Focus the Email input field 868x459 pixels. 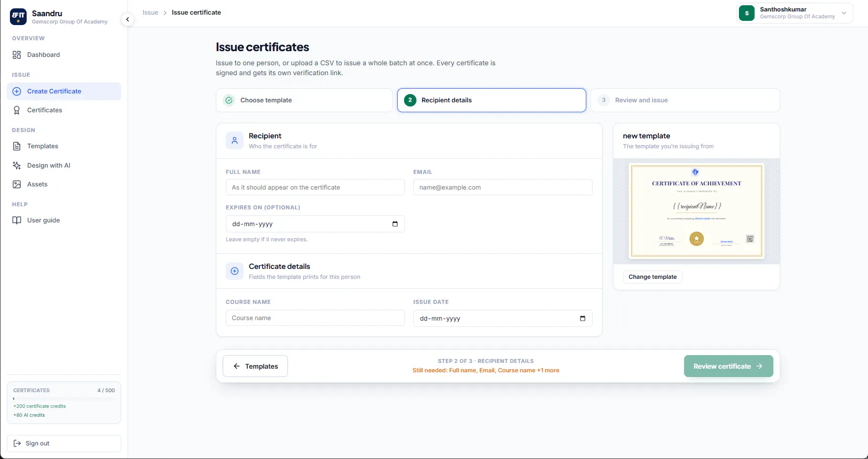[503, 187]
